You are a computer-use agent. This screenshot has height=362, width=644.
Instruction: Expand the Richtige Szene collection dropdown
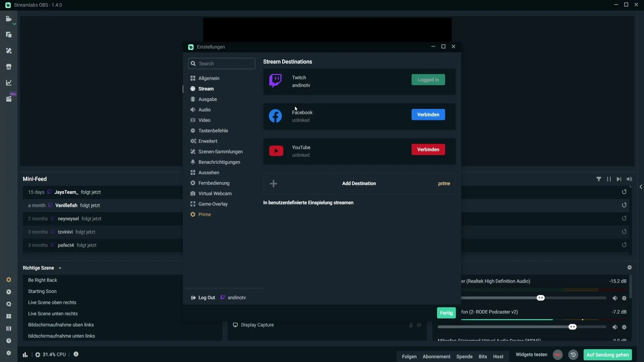[x=60, y=268]
